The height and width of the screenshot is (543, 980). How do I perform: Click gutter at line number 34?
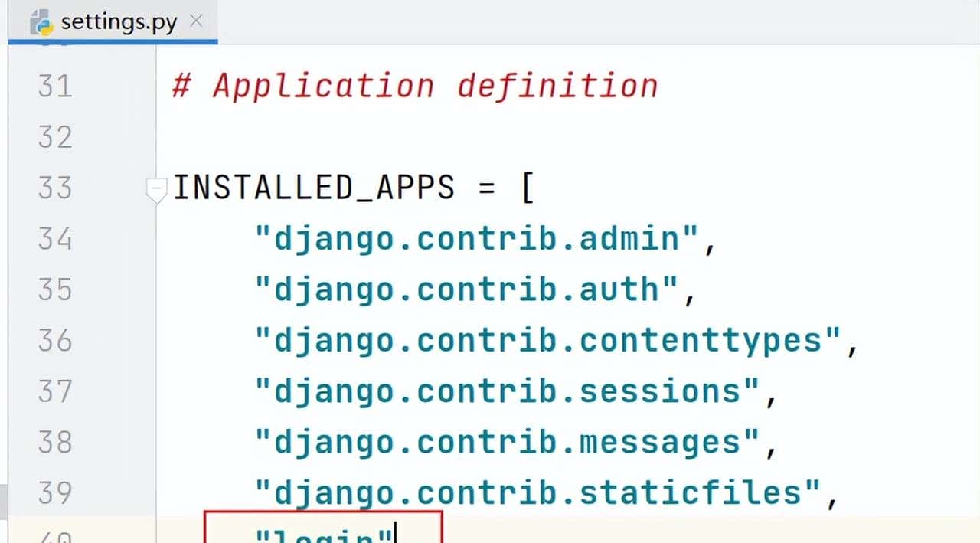click(x=55, y=239)
